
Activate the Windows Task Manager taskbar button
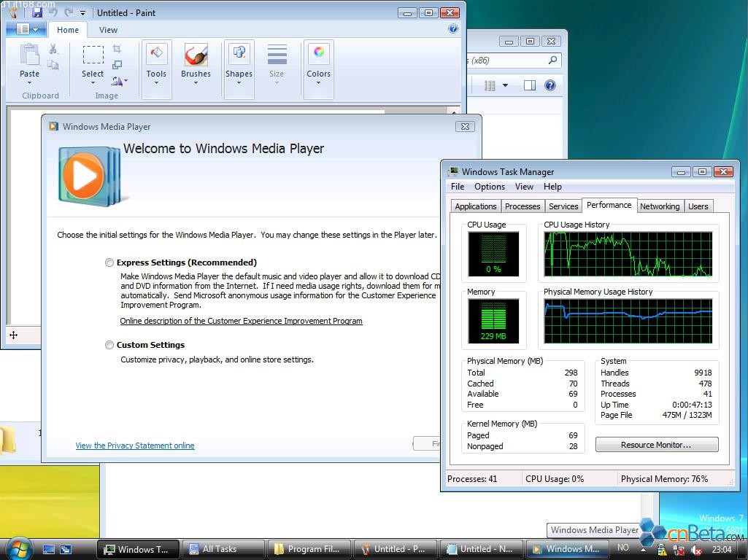(138, 549)
